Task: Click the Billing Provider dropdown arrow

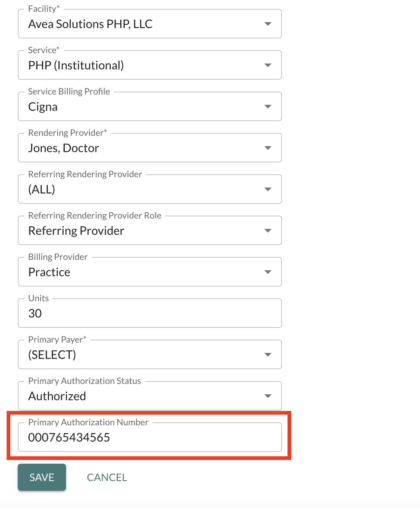Action: 268,272
